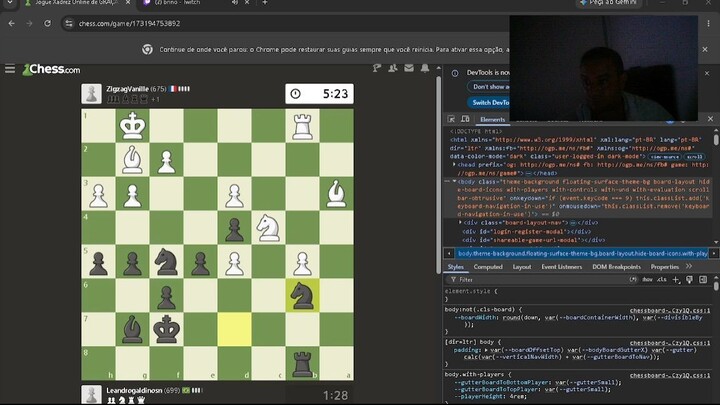Show more Styles panes with double chevron
Image resolution: width=720 pixels, height=405 pixels.
tap(689, 266)
